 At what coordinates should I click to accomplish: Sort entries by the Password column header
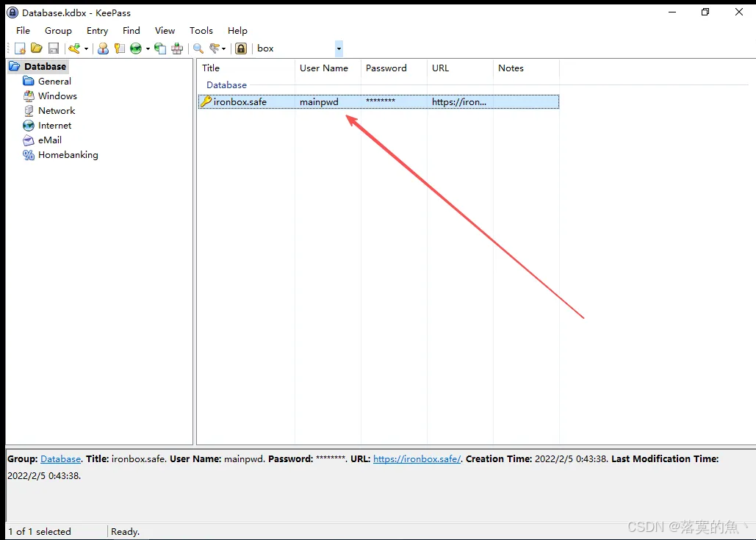394,68
